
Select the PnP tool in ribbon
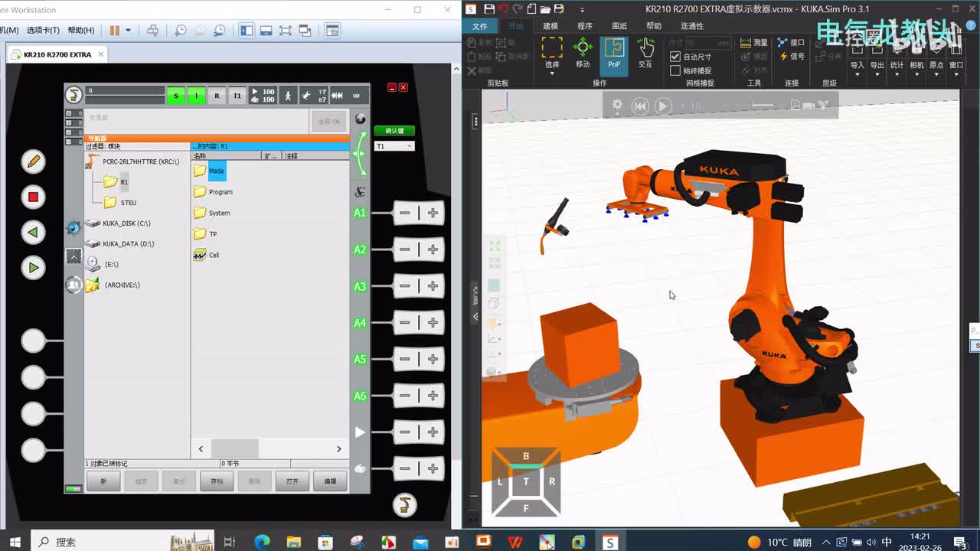[614, 53]
